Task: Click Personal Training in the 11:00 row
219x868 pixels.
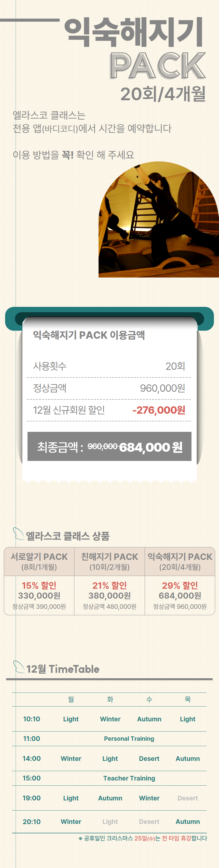Action: tap(129, 739)
